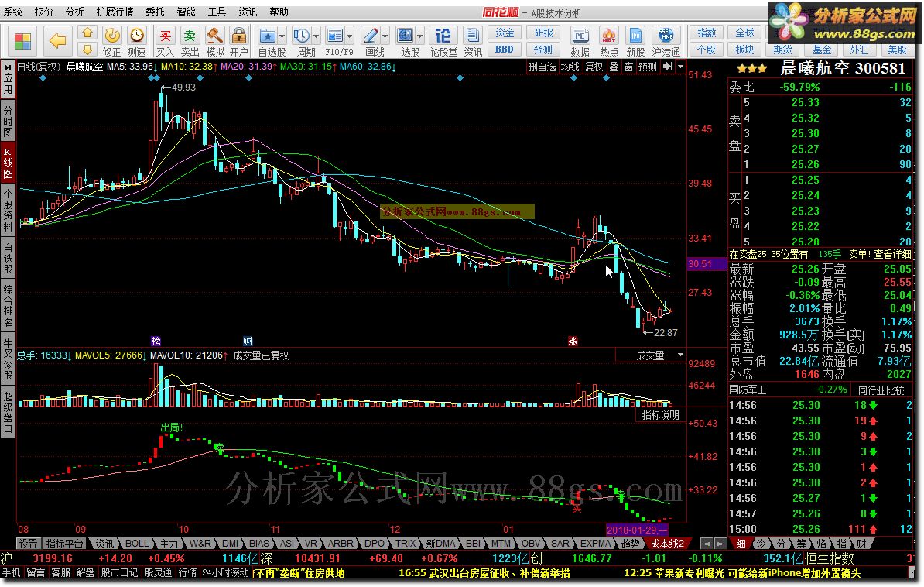Click the jump-to-end arrow icon in chart header
The image size is (924, 587).
668,67
